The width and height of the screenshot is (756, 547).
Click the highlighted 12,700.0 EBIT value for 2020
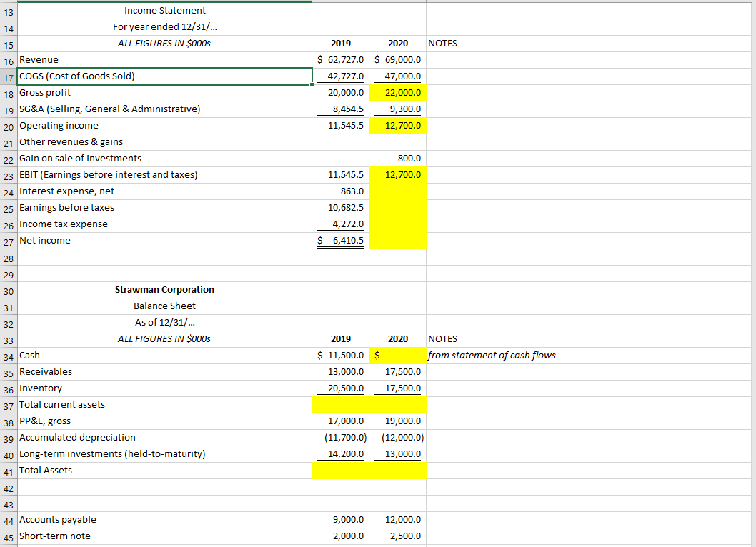[397, 174]
